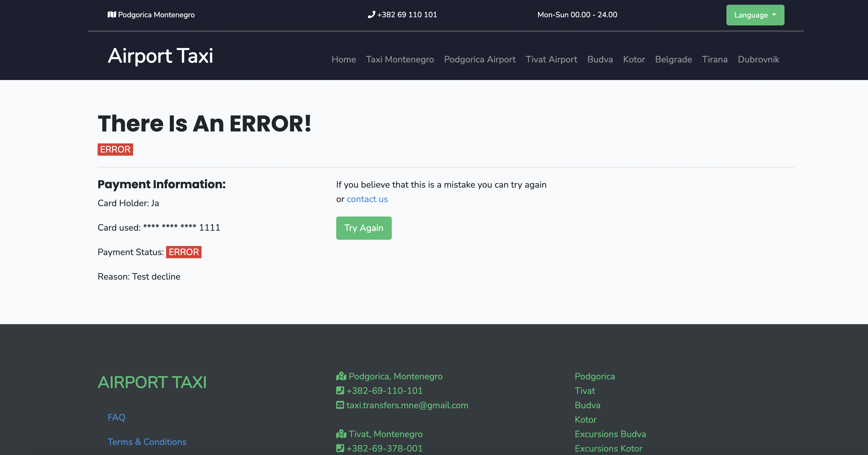This screenshot has height=455, width=868.
Task: Select the Taxi Montenegro menu item
Action: coord(400,60)
